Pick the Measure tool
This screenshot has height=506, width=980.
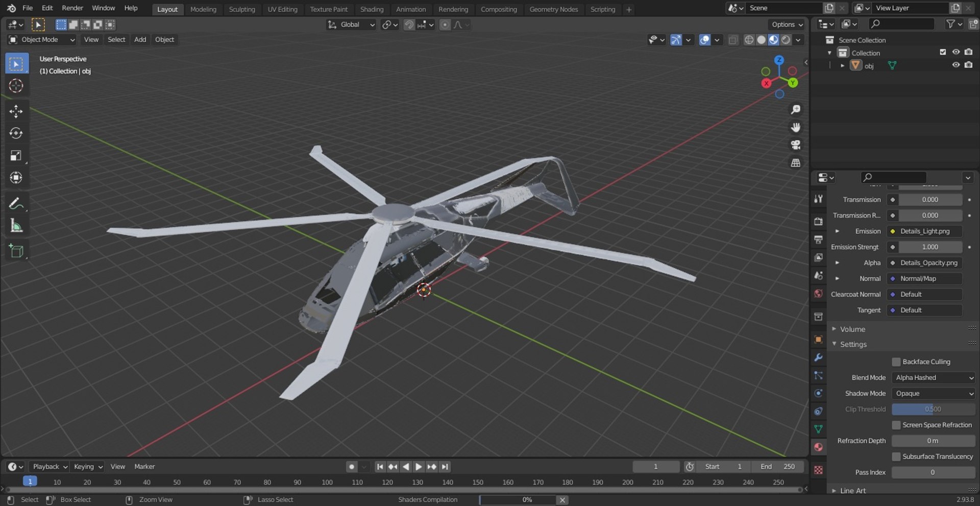[16, 226]
